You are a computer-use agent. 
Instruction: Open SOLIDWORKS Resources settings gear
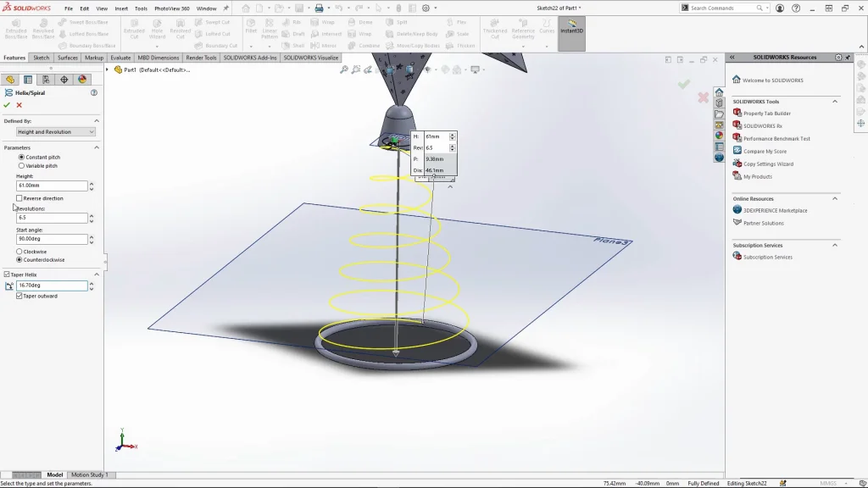[x=838, y=58]
